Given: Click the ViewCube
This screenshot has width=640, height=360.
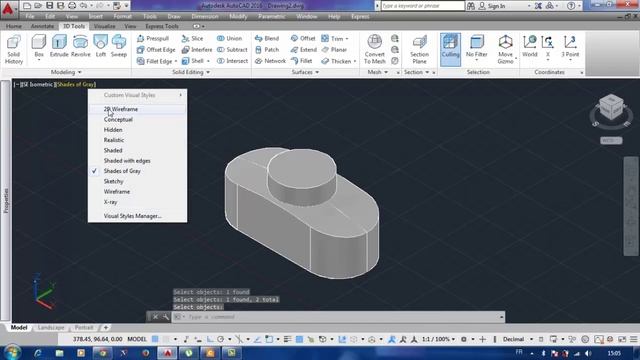Looking at the screenshot, I should (x=611, y=107).
